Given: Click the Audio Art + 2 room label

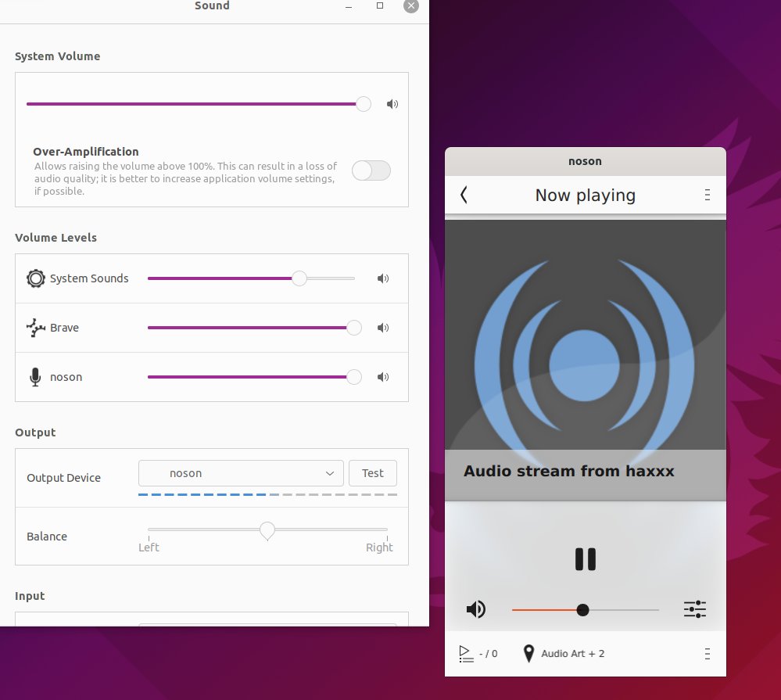Looking at the screenshot, I should point(573,654).
